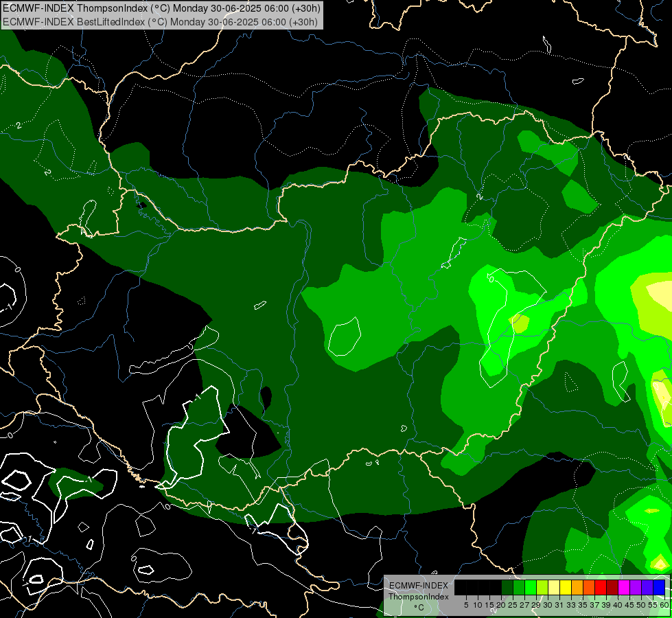
Task: Click the ThompsonIndex title line at top
Action: (161, 8)
